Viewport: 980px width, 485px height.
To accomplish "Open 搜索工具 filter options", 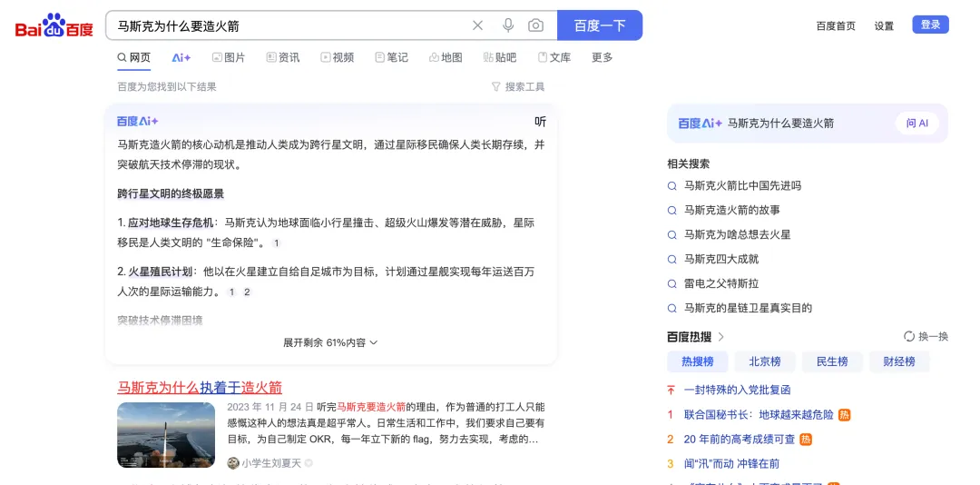I will coord(518,87).
